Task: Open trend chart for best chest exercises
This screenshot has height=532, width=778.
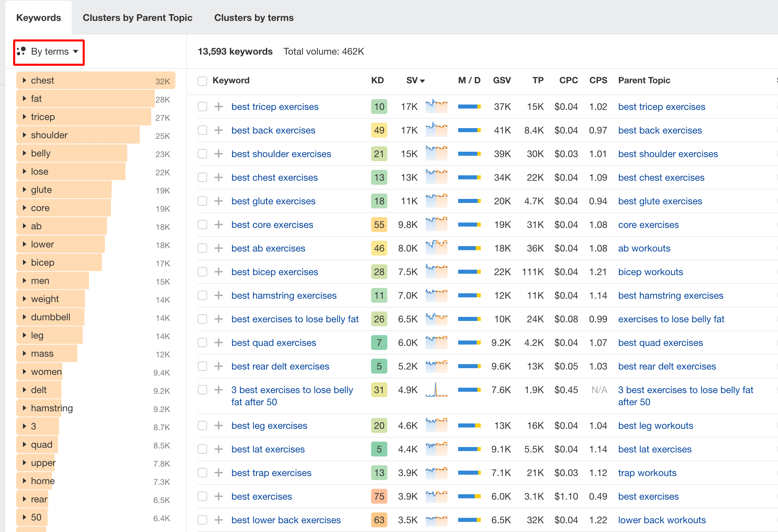Action: click(436, 177)
